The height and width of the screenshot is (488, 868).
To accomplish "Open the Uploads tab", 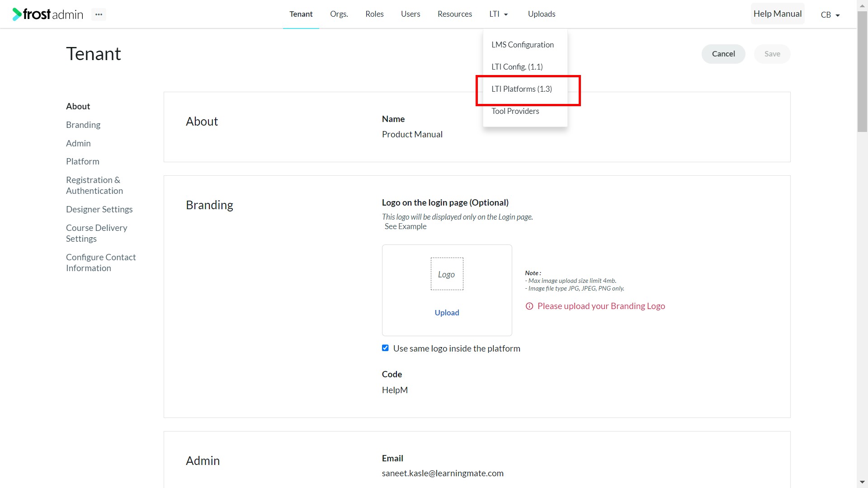I will pyautogui.click(x=542, y=14).
